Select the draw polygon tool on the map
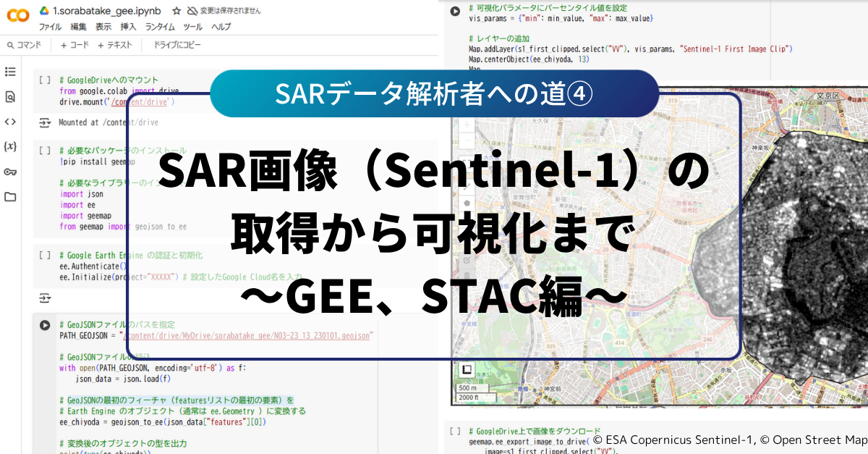Image resolution: width=868 pixels, height=454 pixels. point(467,203)
